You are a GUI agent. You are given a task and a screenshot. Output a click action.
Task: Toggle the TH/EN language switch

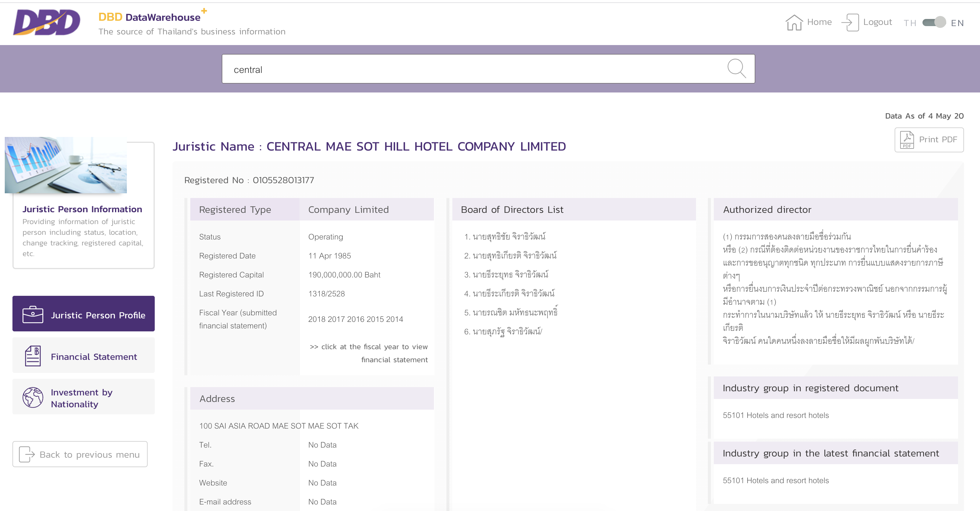pyautogui.click(x=934, y=23)
